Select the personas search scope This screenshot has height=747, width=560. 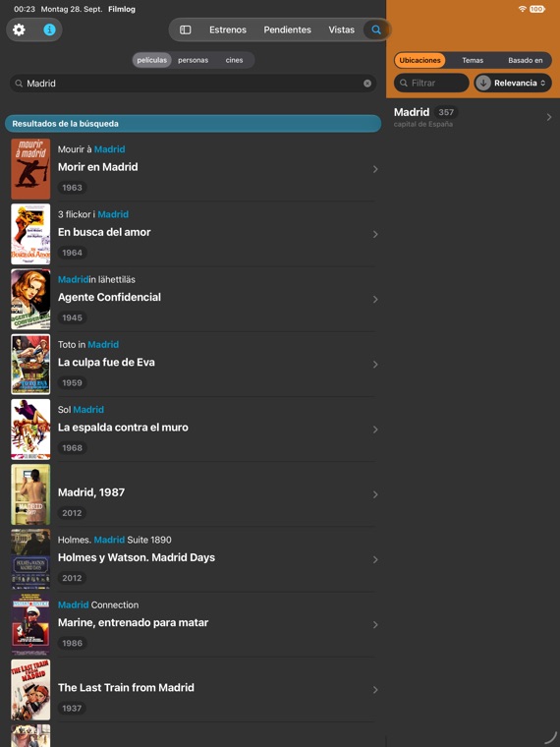(193, 60)
